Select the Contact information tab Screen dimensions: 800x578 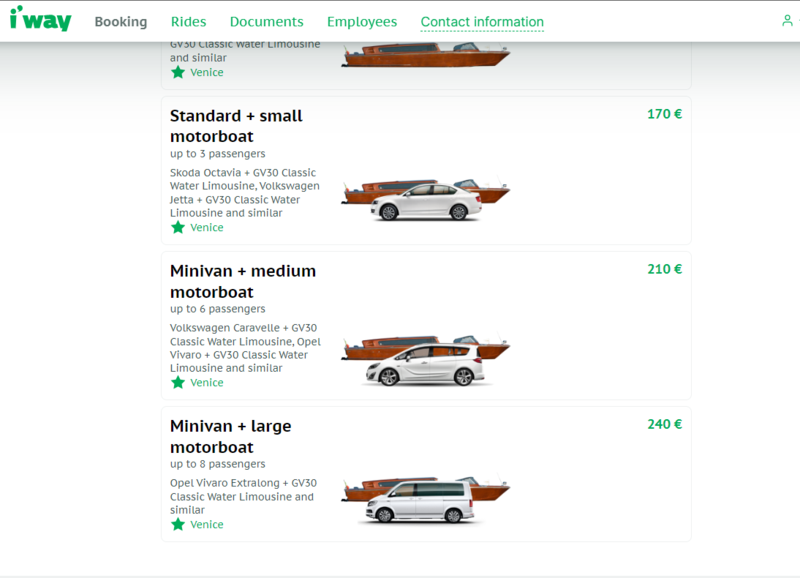[x=482, y=22]
